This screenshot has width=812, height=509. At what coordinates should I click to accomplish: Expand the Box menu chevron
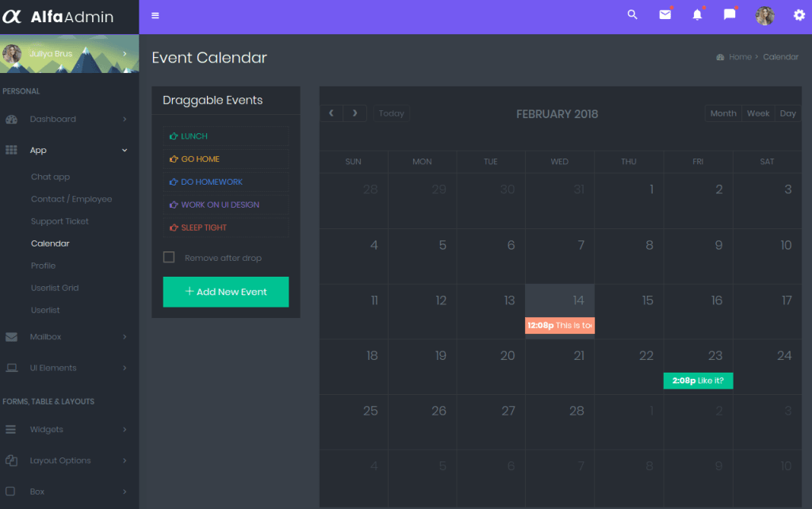click(124, 492)
